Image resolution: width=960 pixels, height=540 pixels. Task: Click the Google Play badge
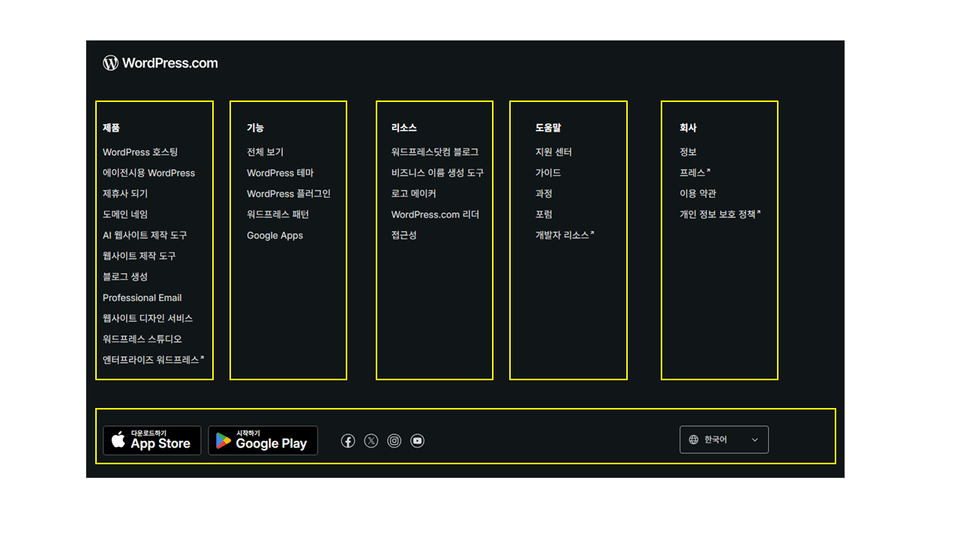[x=263, y=440]
